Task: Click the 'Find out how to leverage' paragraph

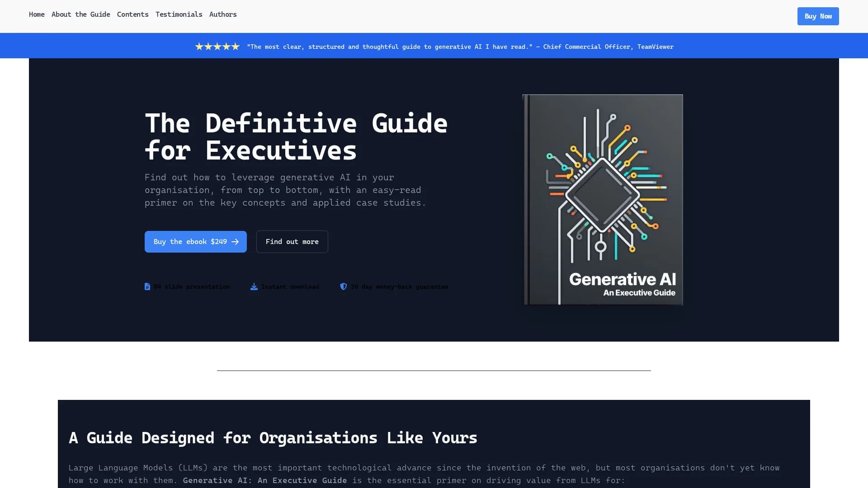Action: 285,190
